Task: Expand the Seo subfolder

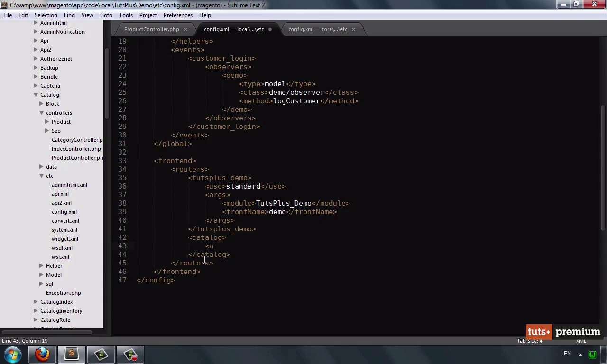Action: click(47, 131)
